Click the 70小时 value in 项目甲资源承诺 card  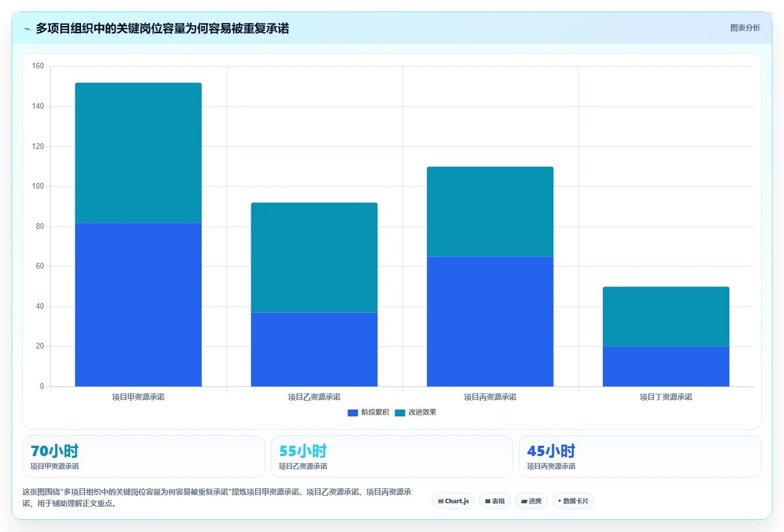coord(55,451)
